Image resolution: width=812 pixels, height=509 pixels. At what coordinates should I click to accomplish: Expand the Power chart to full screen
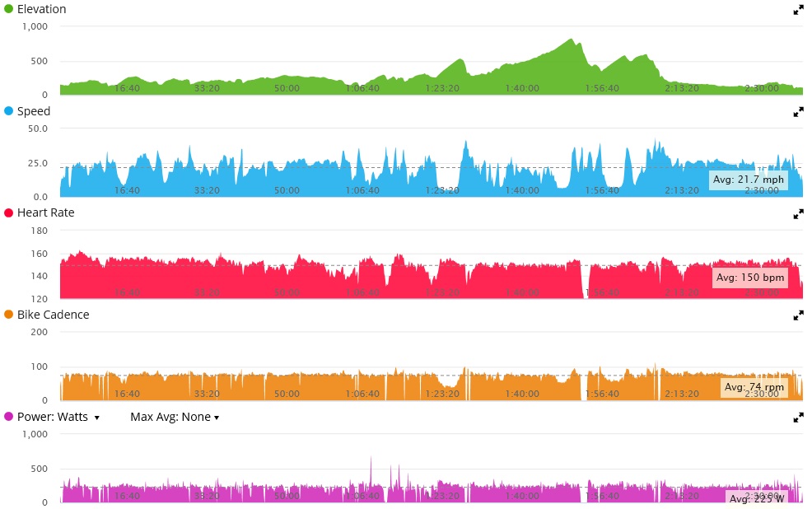(x=798, y=418)
